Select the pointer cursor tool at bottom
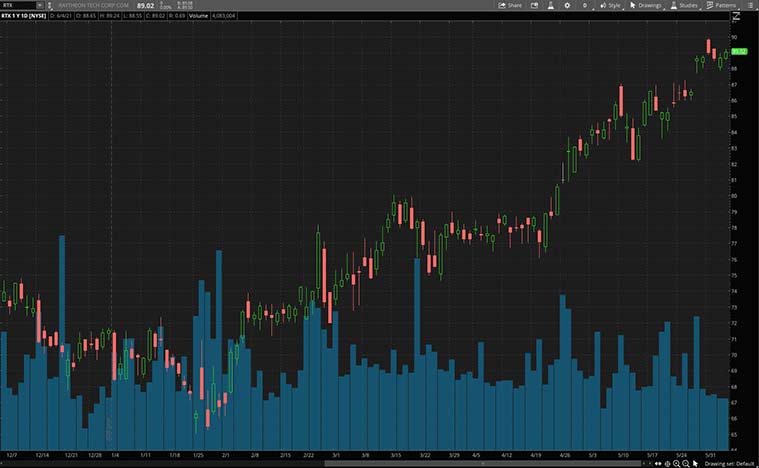Image resolution: width=759 pixels, height=468 pixels. pos(695,464)
